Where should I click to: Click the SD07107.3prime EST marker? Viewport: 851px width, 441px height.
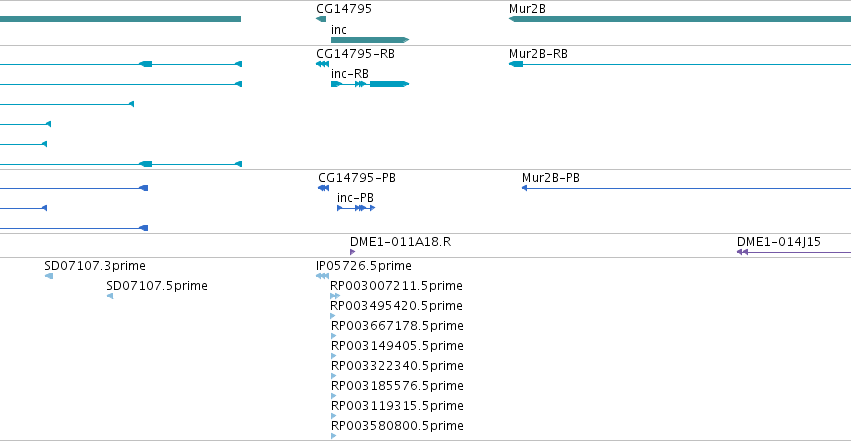point(49,276)
